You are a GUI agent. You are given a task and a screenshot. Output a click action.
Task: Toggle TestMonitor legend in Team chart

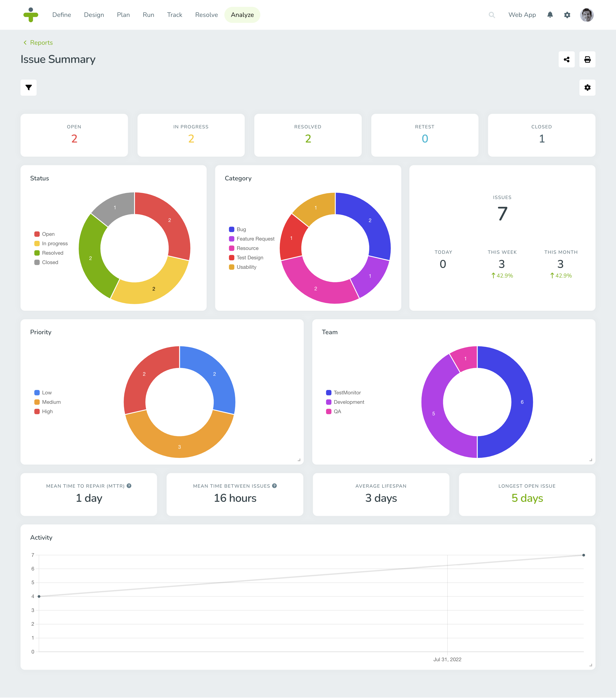[x=343, y=393]
